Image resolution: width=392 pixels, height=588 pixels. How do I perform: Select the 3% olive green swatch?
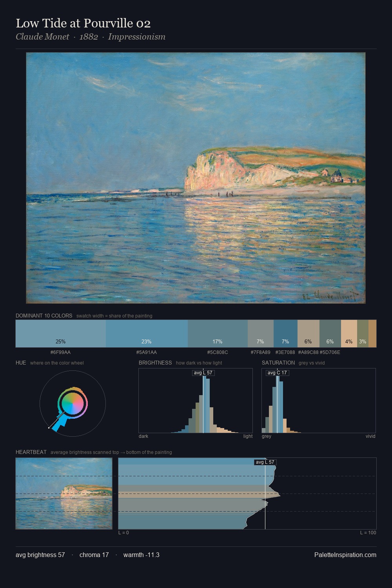pos(363,334)
